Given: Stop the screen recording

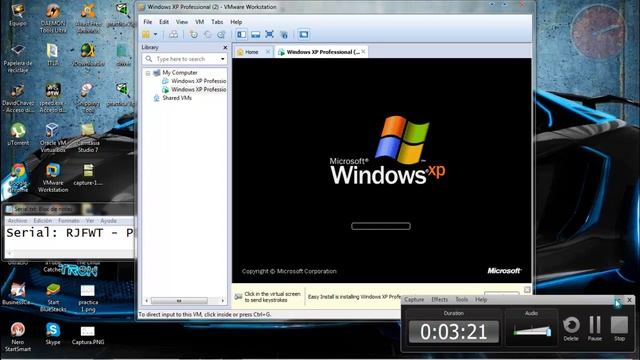Looking at the screenshot, I should pyautogui.click(x=619, y=328).
